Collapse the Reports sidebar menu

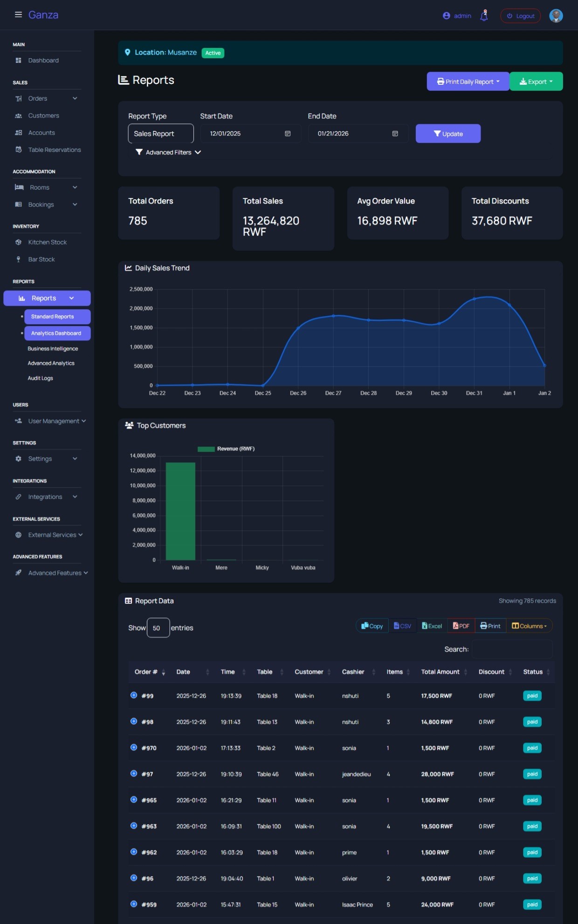47,299
